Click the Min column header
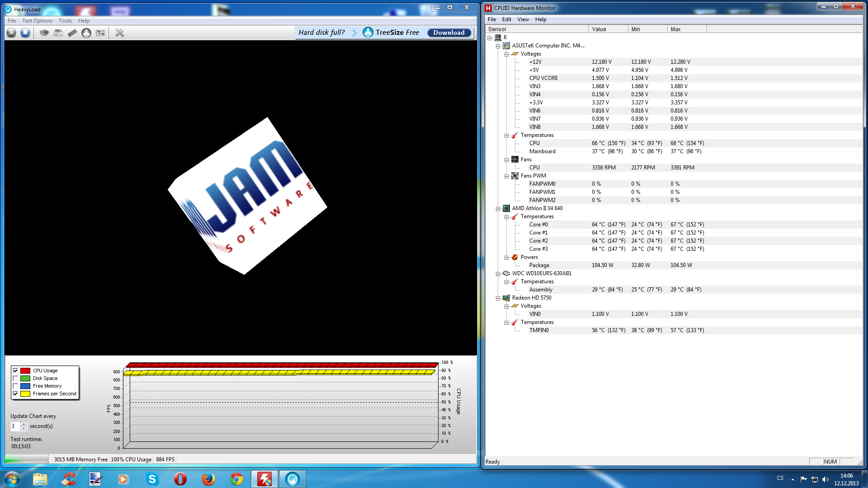868x488 pixels. 648,29
